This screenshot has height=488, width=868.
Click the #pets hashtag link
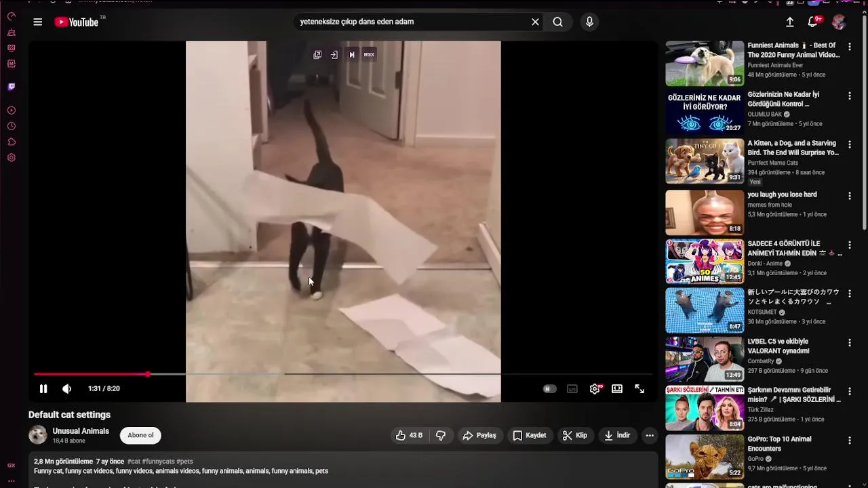(x=184, y=462)
